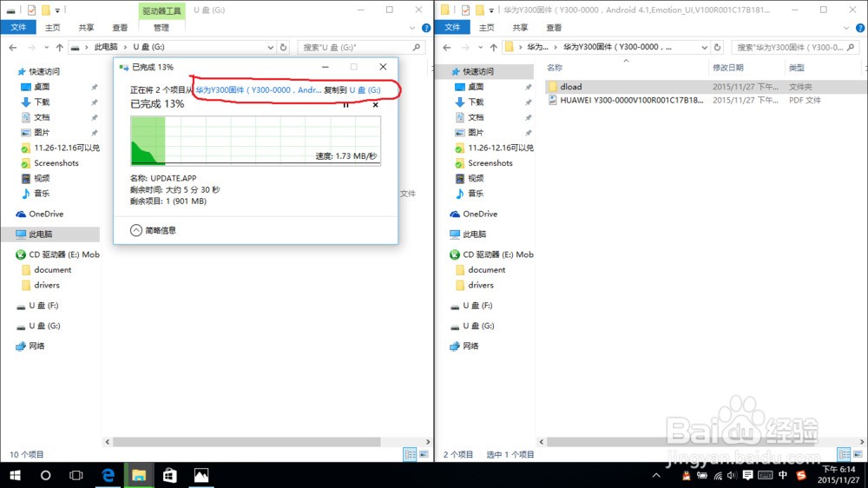The height and width of the screenshot is (488, 868).
Task: Open recent locations dropdown in left window
Action: 47,48
